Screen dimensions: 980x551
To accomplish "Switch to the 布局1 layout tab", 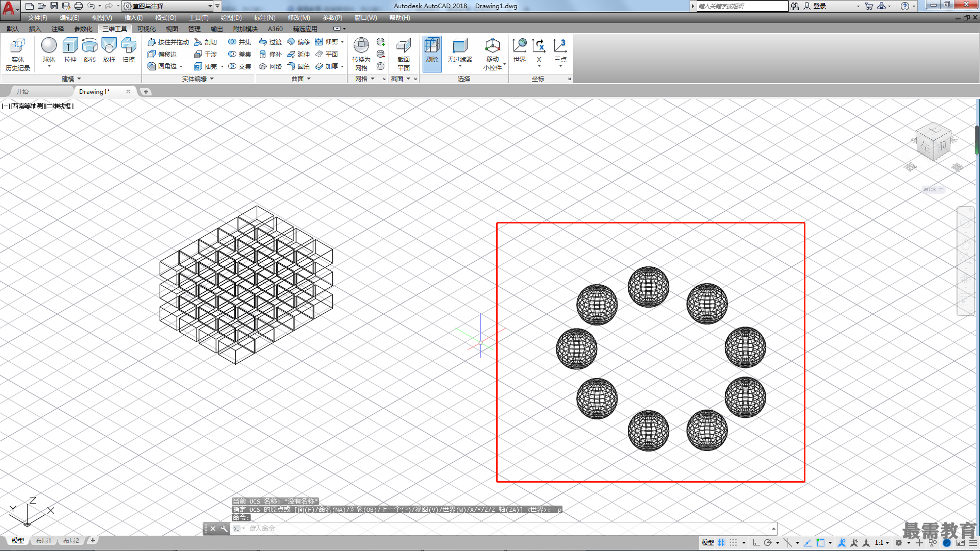I will [x=43, y=540].
